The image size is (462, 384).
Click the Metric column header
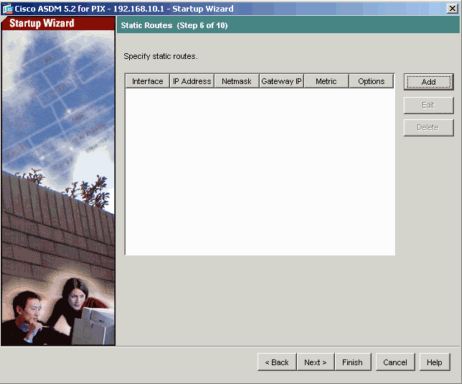coord(326,81)
